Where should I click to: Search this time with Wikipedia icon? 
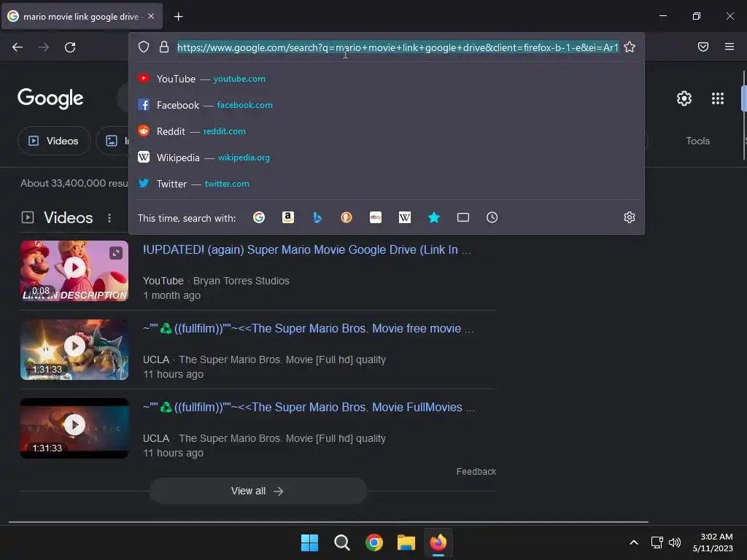pos(404,217)
